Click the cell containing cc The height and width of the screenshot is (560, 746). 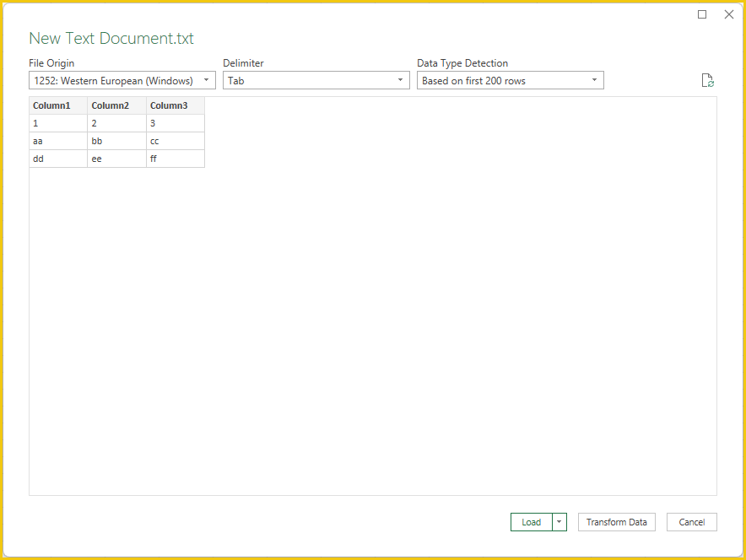(176, 141)
